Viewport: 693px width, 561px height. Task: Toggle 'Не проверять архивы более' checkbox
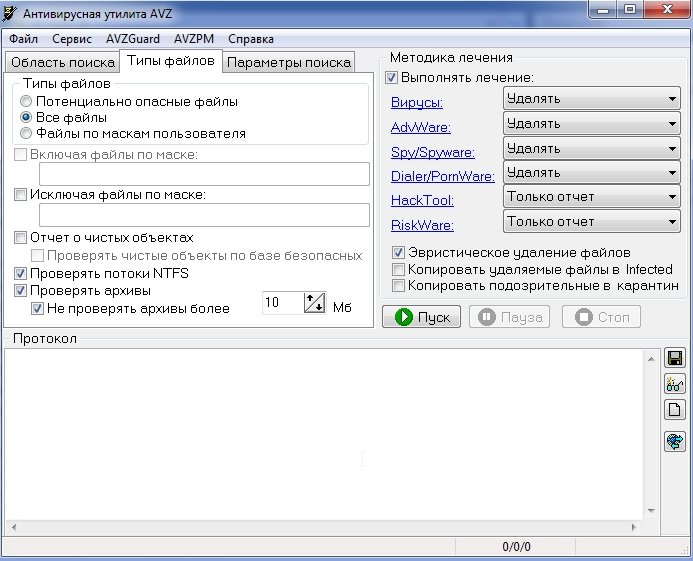tap(37, 308)
